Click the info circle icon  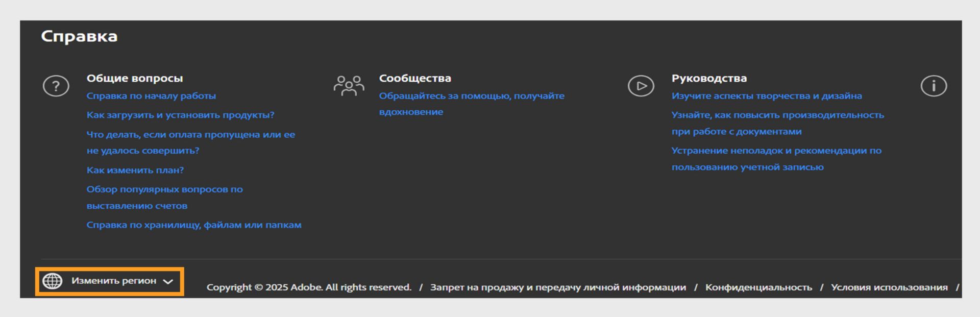934,86
